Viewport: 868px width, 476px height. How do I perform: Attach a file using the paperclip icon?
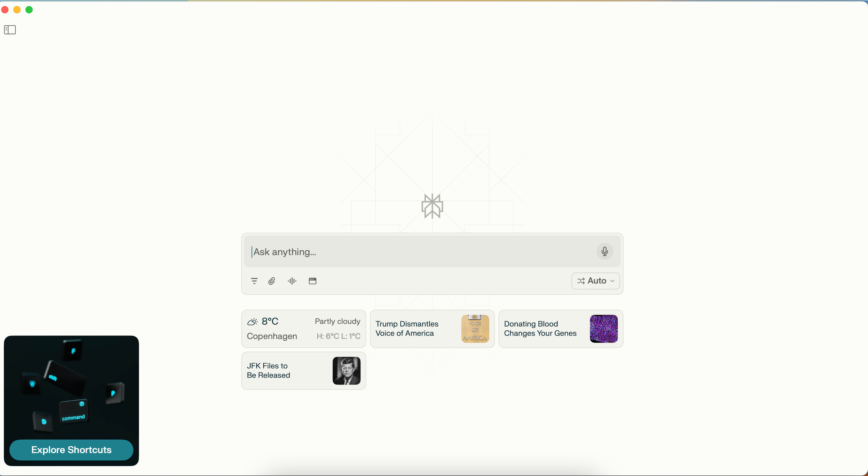[x=271, y=281]
